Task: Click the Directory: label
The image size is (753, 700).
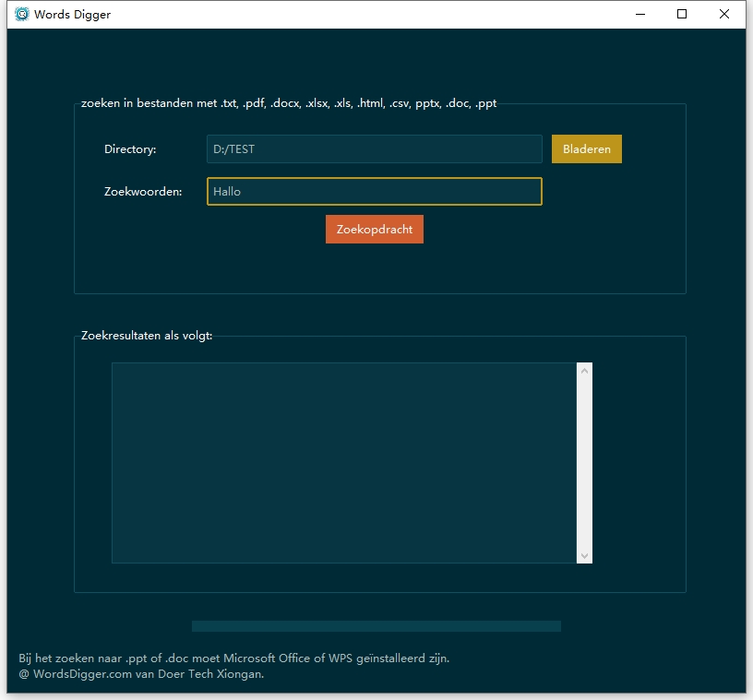Action: tap(130, 149)
